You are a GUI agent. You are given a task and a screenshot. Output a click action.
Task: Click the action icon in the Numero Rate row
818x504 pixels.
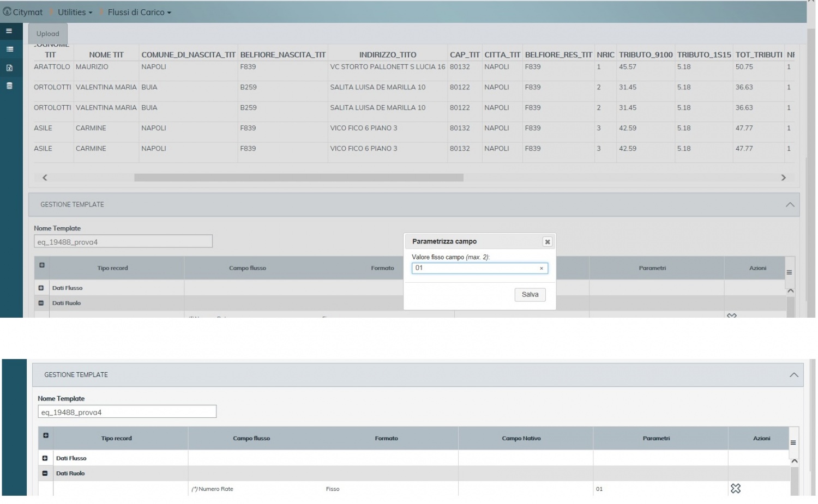tap(735, 489)
